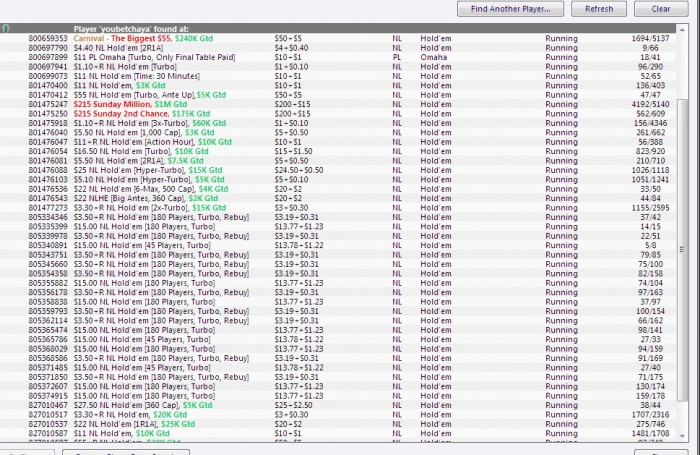Select tournament ID 805368586
Screen dimensions: 700x455
(338, 358)
